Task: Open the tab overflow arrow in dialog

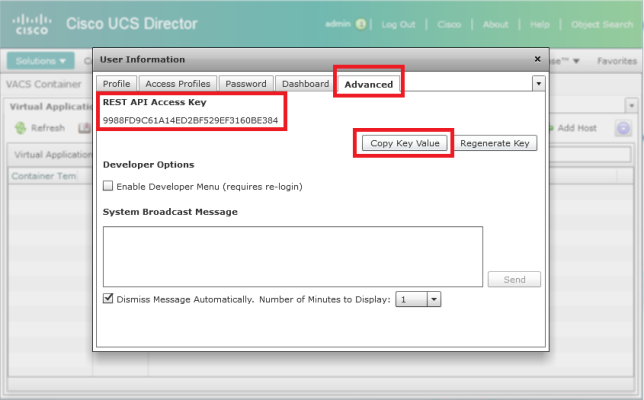Action: 538,84
